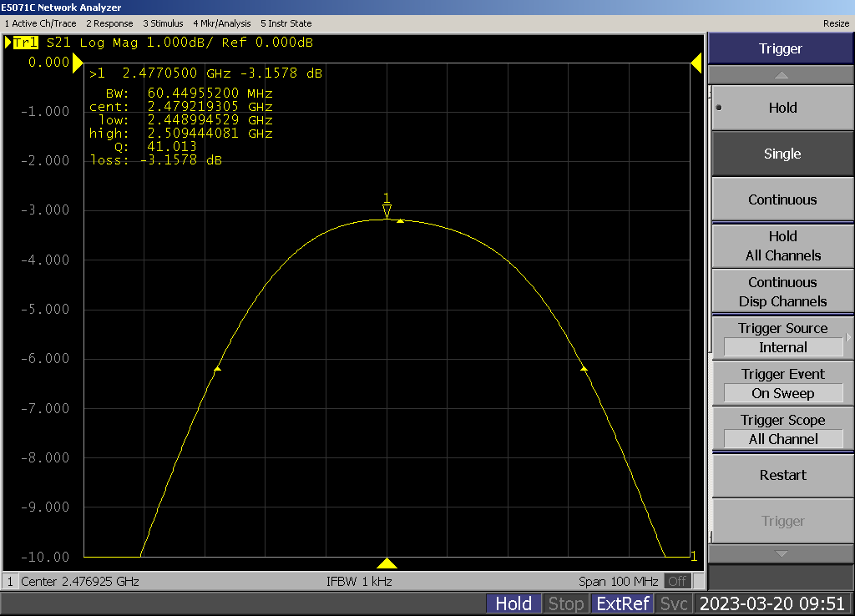Click the left reference level arrow marker
The image size is (855, 616).
tap(78, 63)
